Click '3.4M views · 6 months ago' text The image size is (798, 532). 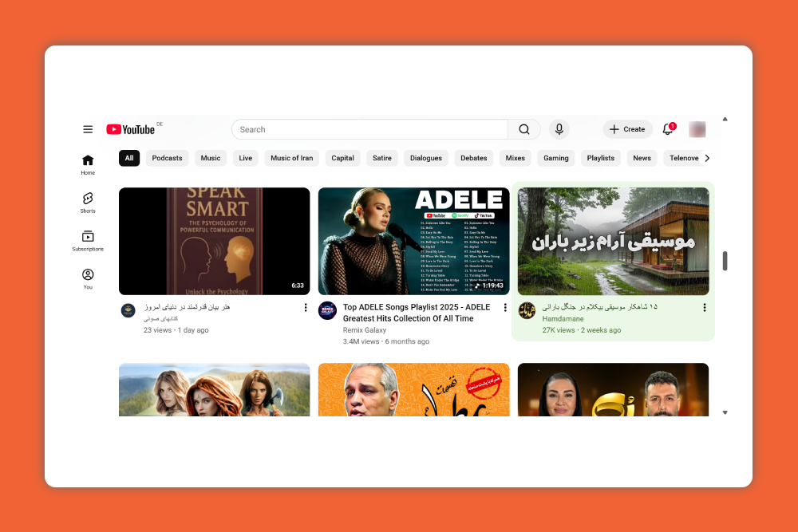coord(385,341)
